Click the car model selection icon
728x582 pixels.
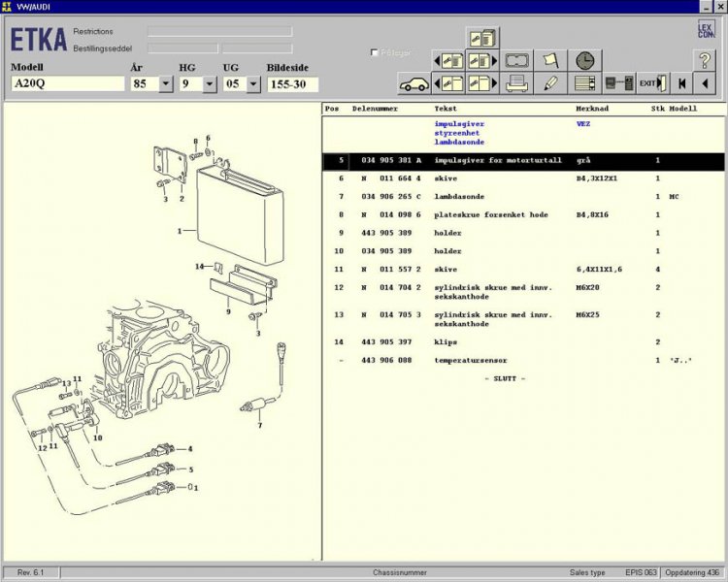coord(414,83)
